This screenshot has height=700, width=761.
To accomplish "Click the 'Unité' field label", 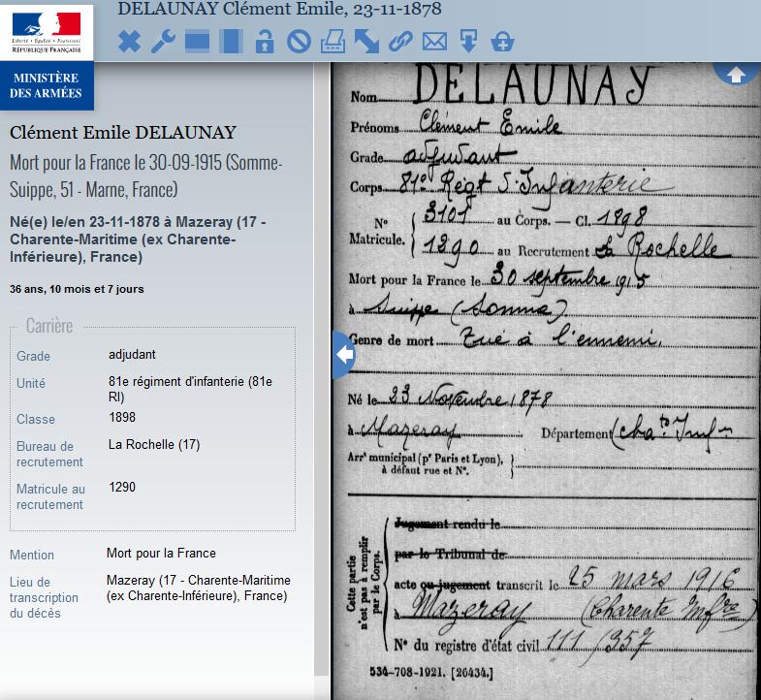I will click(31, 384).
